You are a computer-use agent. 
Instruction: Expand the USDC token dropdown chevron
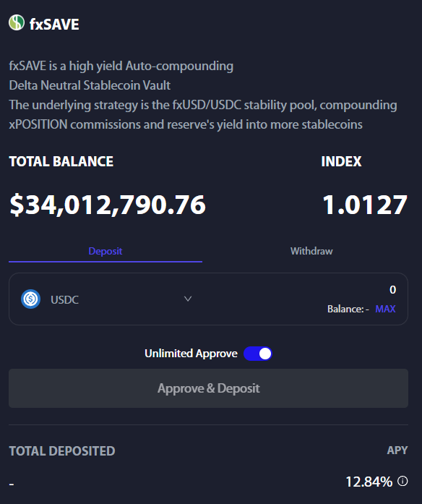(x=188, y=299)
